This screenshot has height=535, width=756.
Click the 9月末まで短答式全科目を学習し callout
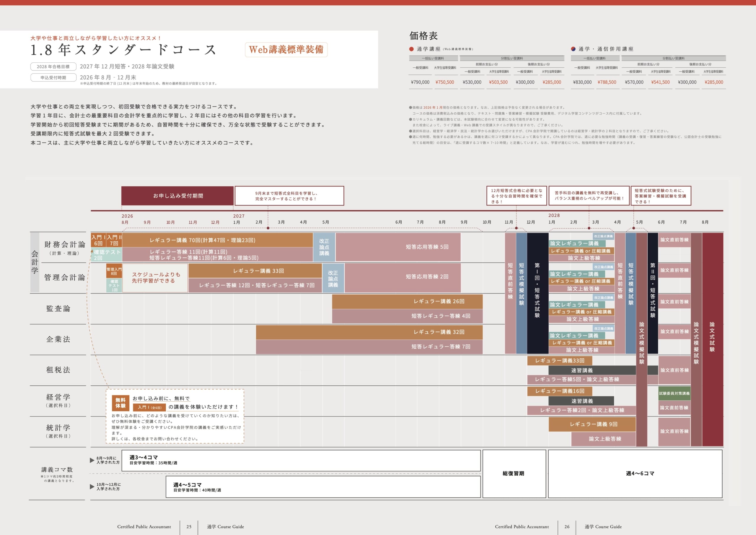pos(289,196)
